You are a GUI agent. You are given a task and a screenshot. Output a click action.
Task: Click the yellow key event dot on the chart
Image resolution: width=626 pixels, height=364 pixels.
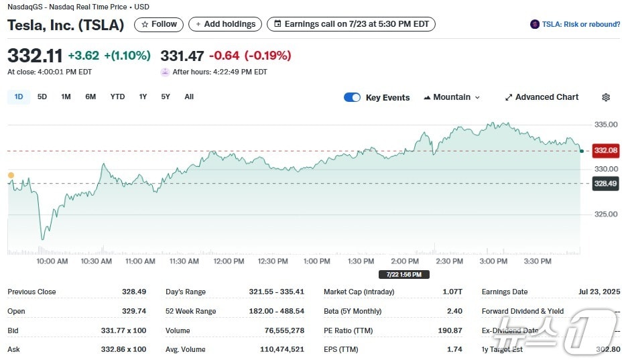[11, 175]
